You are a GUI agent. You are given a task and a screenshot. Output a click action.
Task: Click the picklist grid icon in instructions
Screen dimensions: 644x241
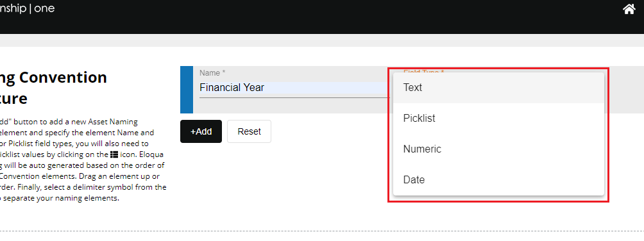(x=115, y=154)
